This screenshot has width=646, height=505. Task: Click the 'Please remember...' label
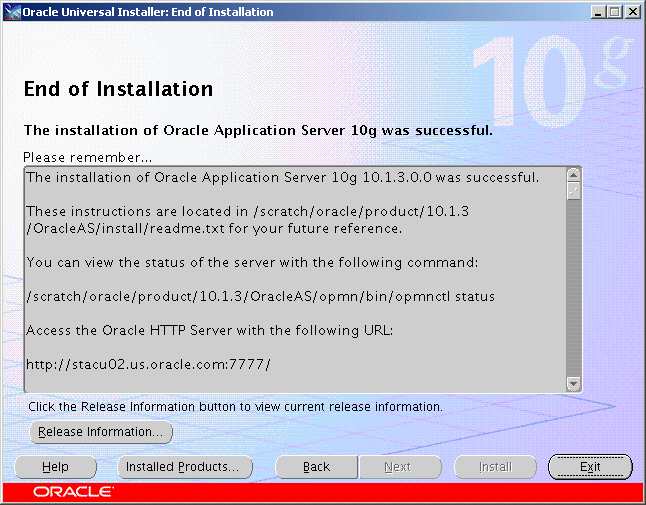click(87, 157)
